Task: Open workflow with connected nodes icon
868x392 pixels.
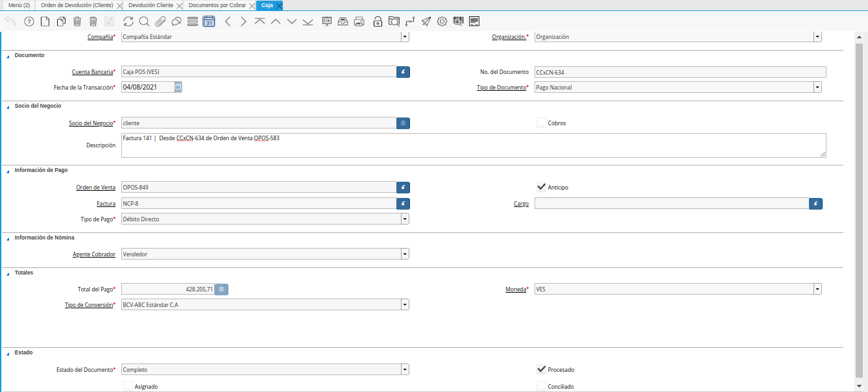Action: pyautogui.click(x=410, y=21)
